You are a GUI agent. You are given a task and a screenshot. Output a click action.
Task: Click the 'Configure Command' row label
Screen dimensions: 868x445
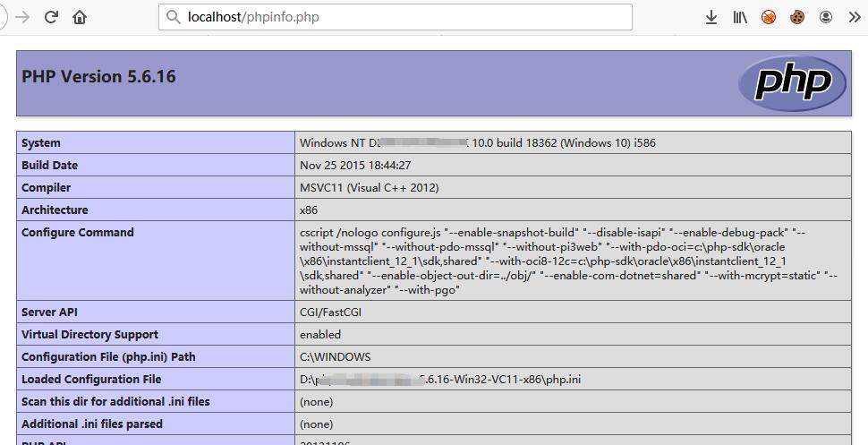click(78, 232)
